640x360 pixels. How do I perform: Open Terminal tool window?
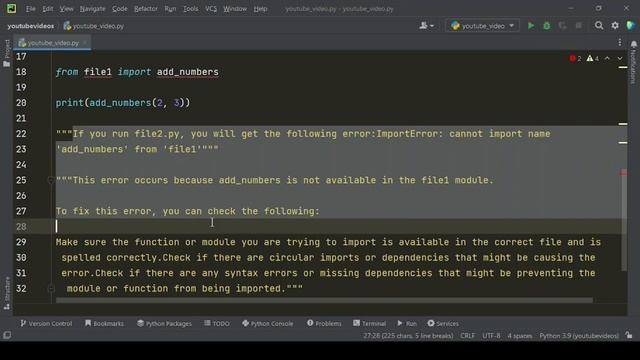click(x=369, y=323)
